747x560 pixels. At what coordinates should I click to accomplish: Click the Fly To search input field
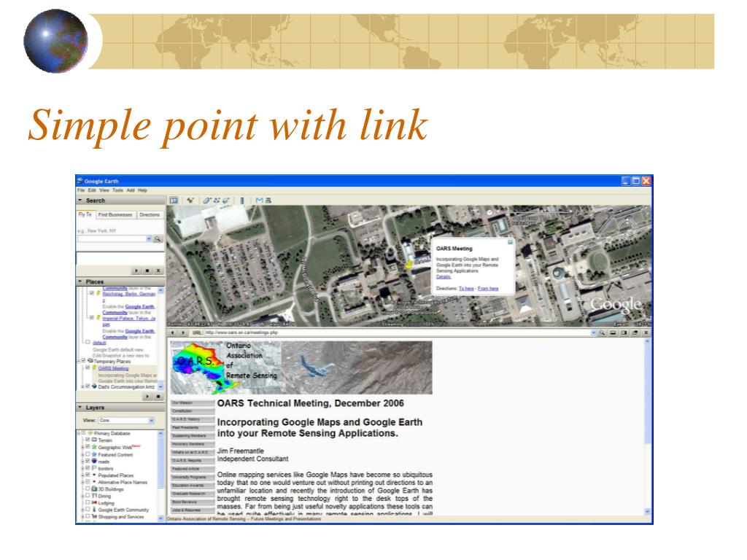click(112, 238)
